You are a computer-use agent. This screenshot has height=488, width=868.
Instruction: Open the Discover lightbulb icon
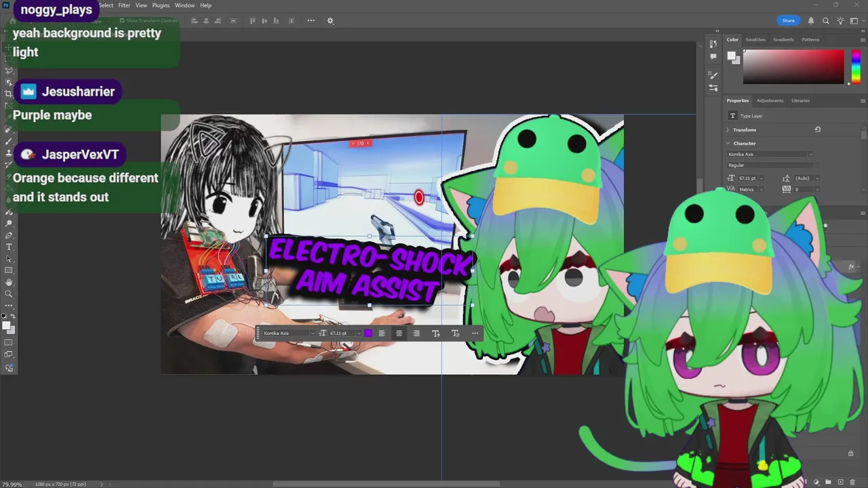840,20
